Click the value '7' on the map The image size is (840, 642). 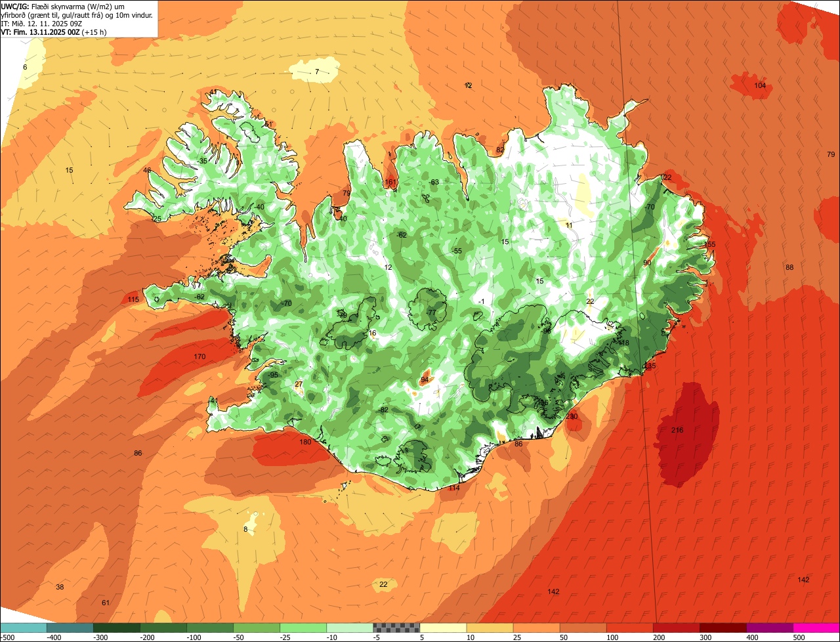[316, 72]
